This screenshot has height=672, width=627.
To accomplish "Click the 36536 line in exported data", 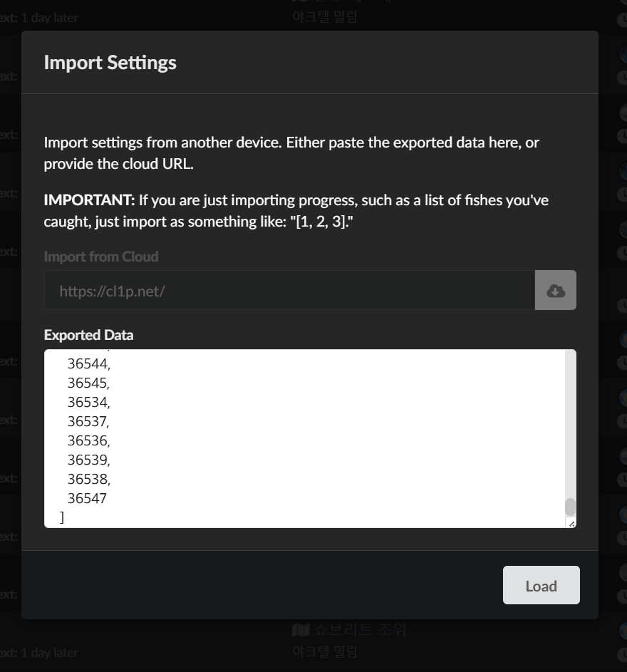I will pos(89,440).
